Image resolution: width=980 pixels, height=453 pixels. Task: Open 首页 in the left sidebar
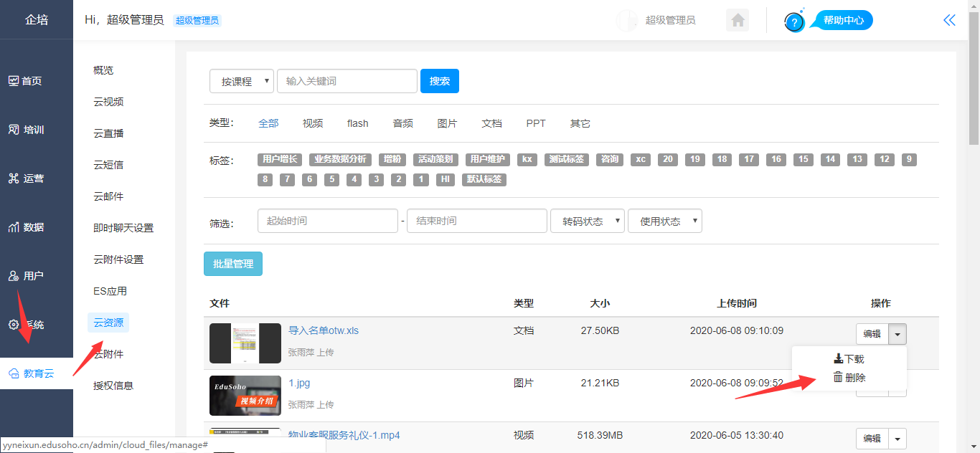(26, 81)
